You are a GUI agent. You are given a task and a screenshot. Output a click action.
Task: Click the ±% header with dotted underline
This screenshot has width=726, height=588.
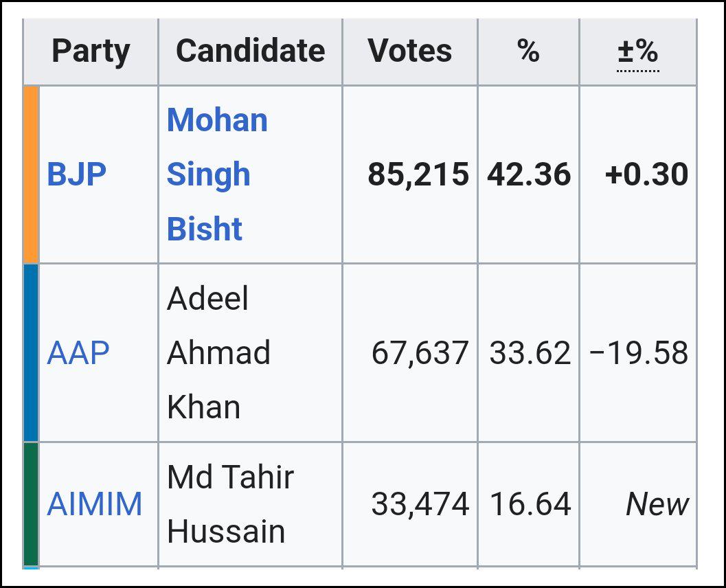[637, 52]
